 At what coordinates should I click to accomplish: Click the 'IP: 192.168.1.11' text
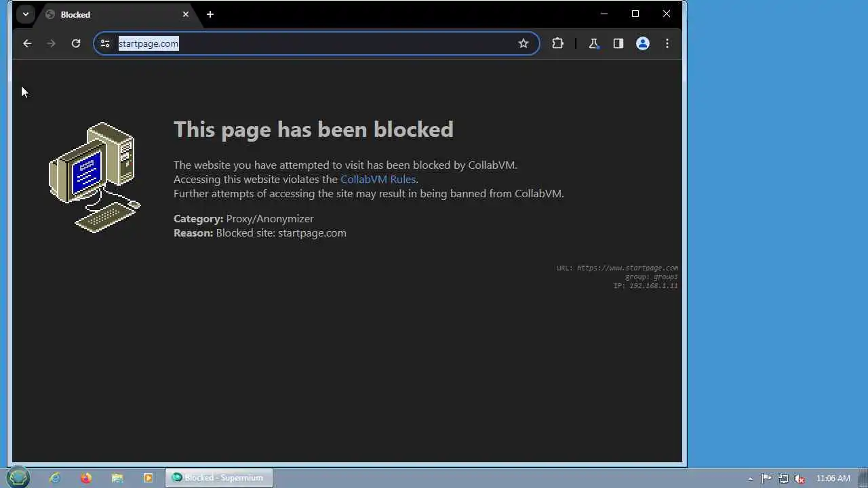click(x=646, y=285)
